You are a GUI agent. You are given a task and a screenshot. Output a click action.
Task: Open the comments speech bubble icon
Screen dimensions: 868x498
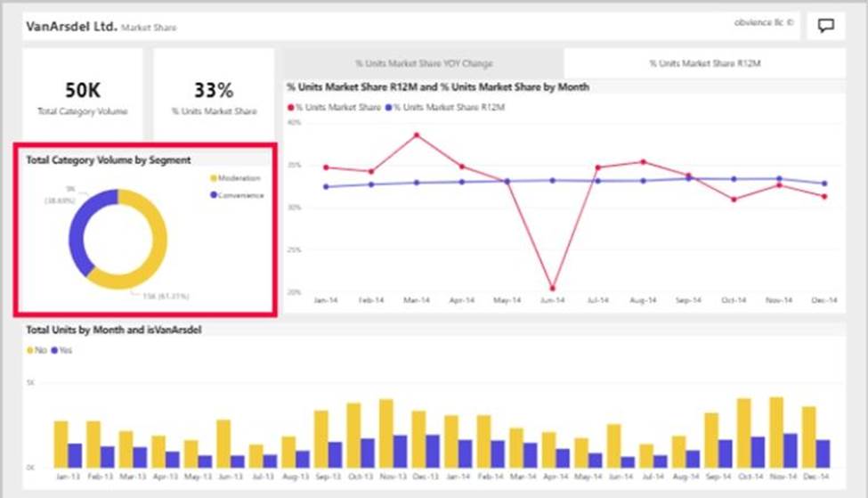pos(825,26)
